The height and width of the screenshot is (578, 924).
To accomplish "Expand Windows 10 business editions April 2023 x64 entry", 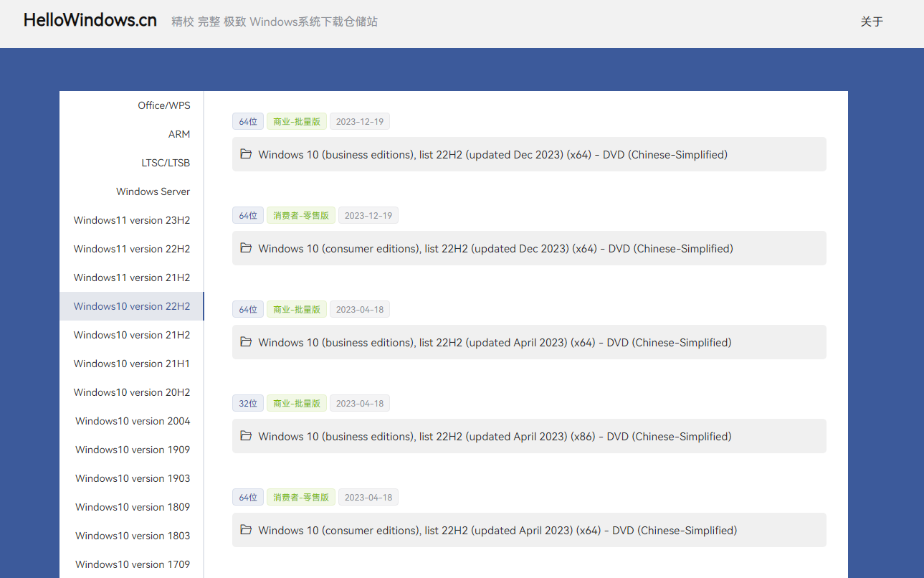I will point(529,342).
